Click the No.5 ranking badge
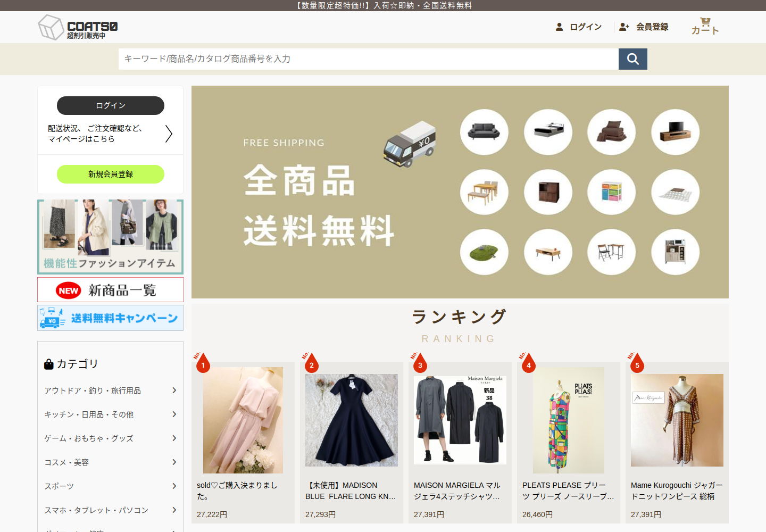 636,362
